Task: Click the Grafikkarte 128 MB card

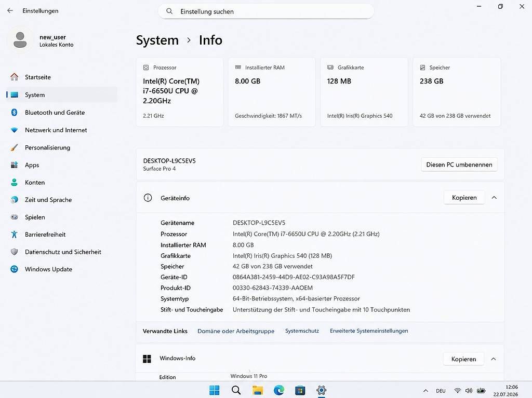Action: point(364,92)
